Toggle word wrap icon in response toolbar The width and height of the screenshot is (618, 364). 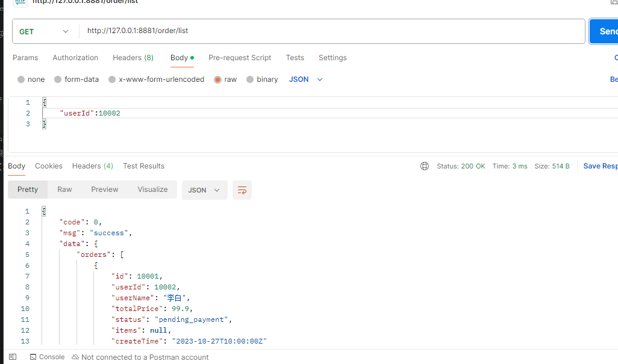[242, 190]
